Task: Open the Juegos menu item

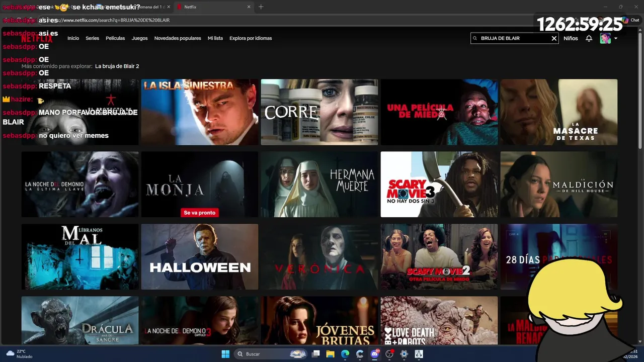Action: (140, 38)
